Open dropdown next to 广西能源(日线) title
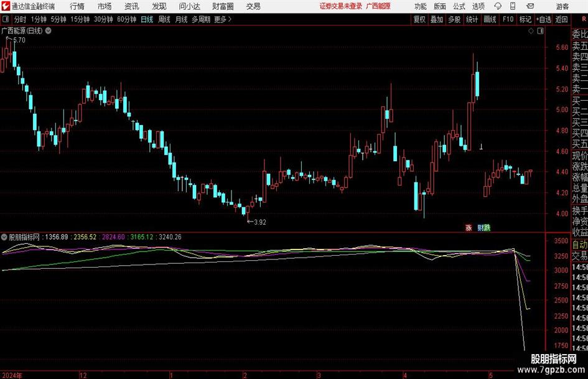Image resolution: width=588 pixels, height=379 pixels. 49,30
